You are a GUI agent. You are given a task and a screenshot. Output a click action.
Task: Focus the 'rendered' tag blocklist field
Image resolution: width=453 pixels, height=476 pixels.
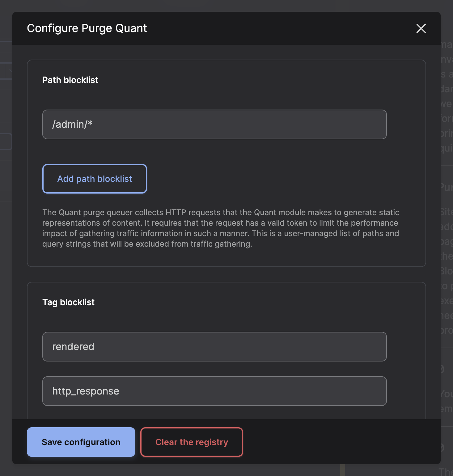tap(214, 347)
